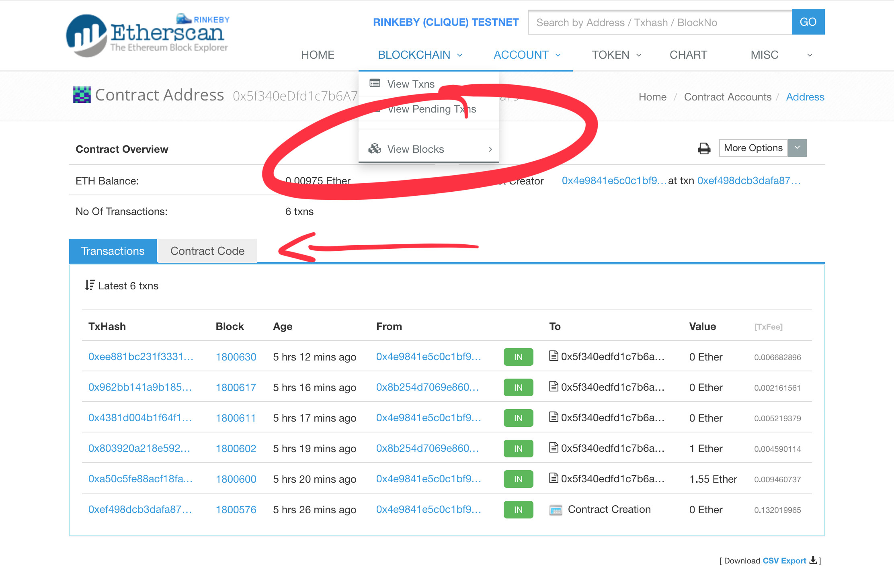The width and height of the screenshot is (894, 588).
Task: Click the View Txns list icon
Action: [x=375, y=84]
